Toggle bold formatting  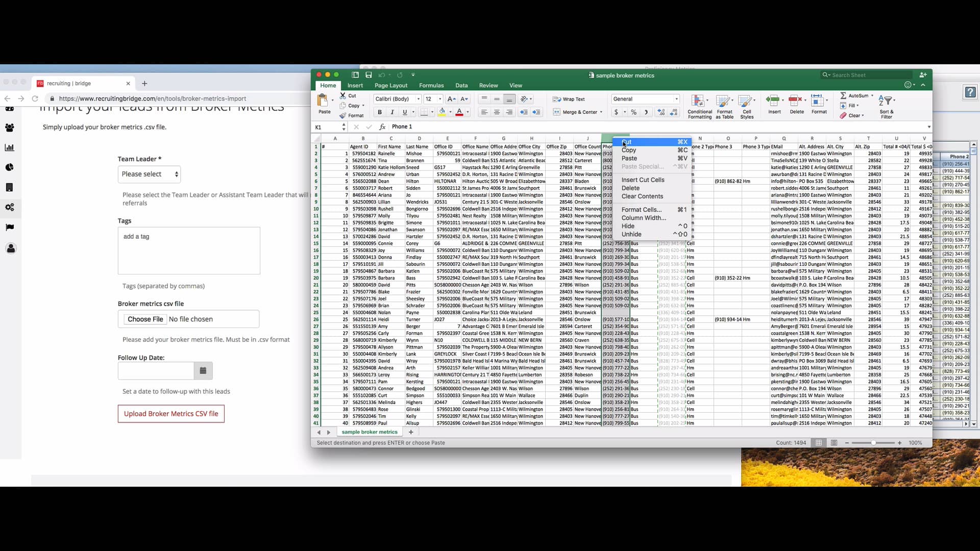(379, 112)
